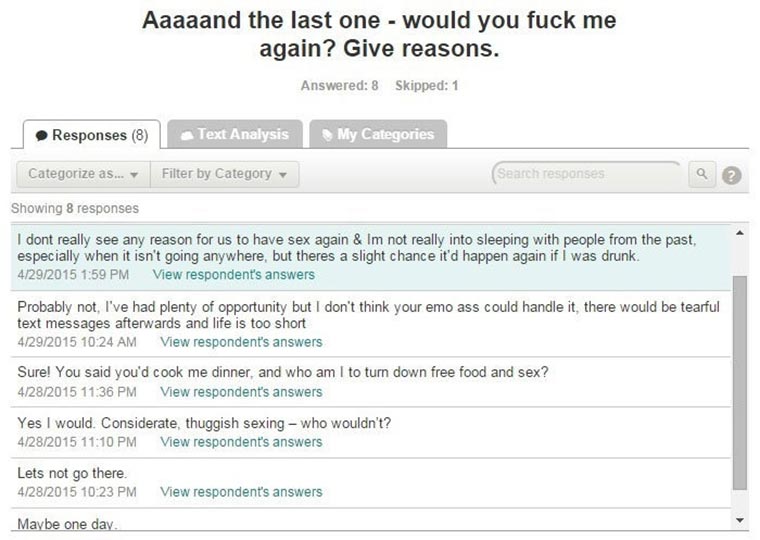Click the speech bubble icon on Responses tab
Viewport: 760px width, 540px height.
[x=41, y=135]
